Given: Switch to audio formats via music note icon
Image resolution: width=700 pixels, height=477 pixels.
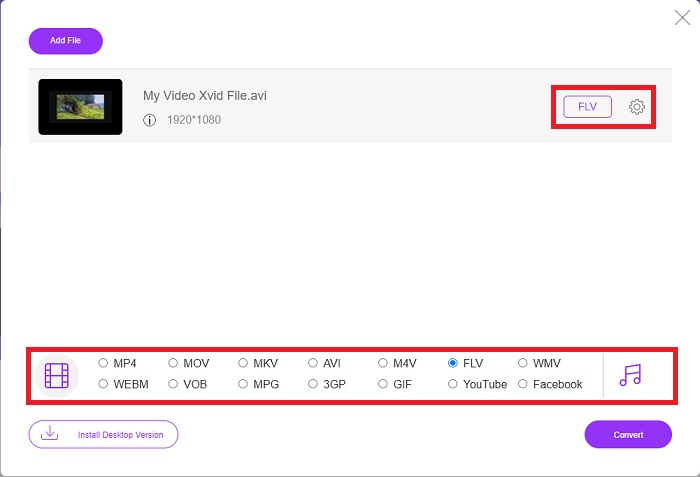Looking at the screenshot, I should [630, 375].
